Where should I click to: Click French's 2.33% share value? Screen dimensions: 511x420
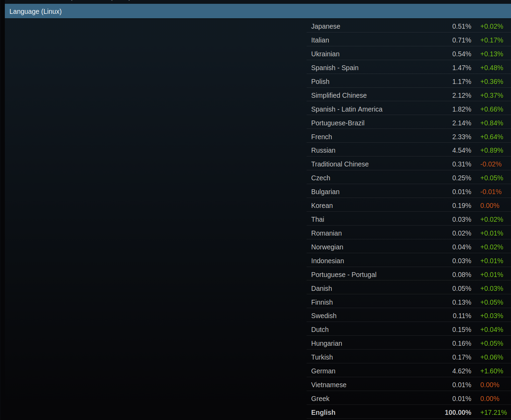[x=462, y=137]
